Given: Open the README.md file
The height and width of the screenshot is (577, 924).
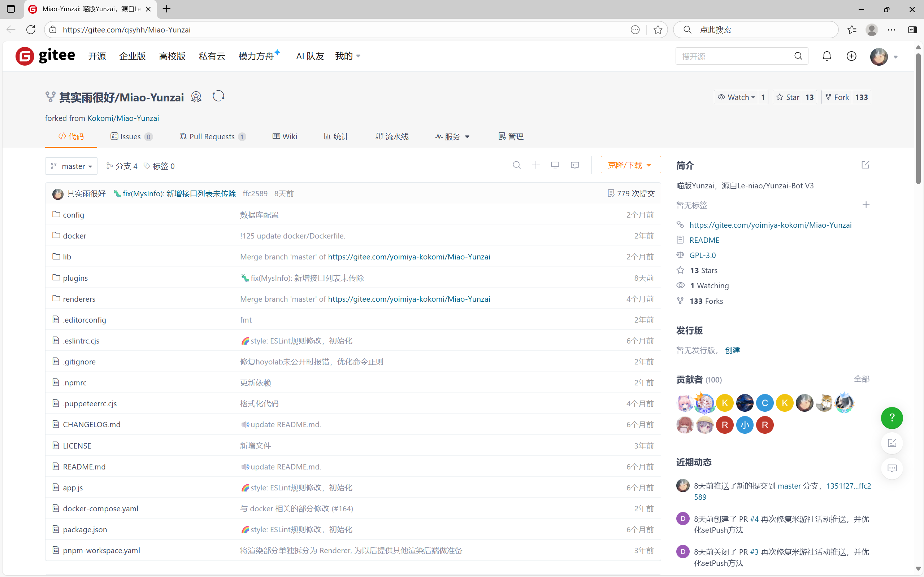Looking at the screenshot, I should pos(84,467).
